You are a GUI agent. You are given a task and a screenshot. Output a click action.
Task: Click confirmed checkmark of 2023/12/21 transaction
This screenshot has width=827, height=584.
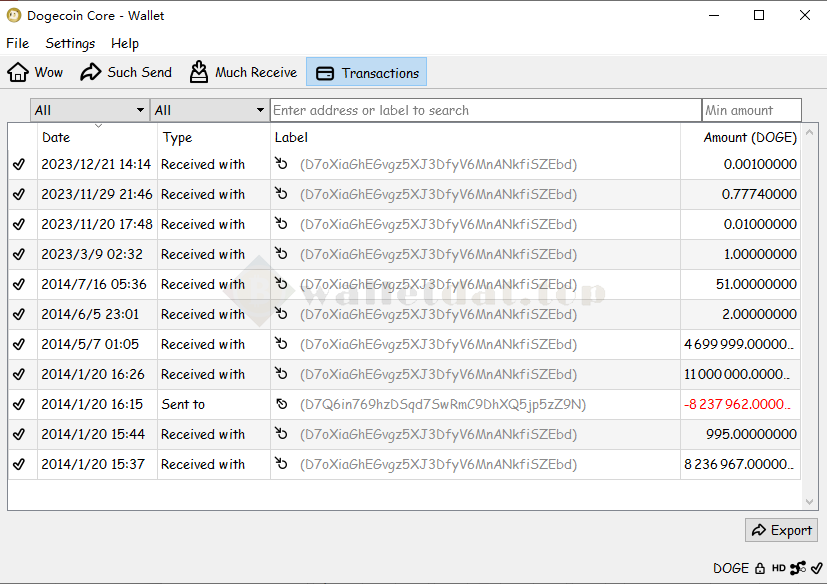coord(19,164)
